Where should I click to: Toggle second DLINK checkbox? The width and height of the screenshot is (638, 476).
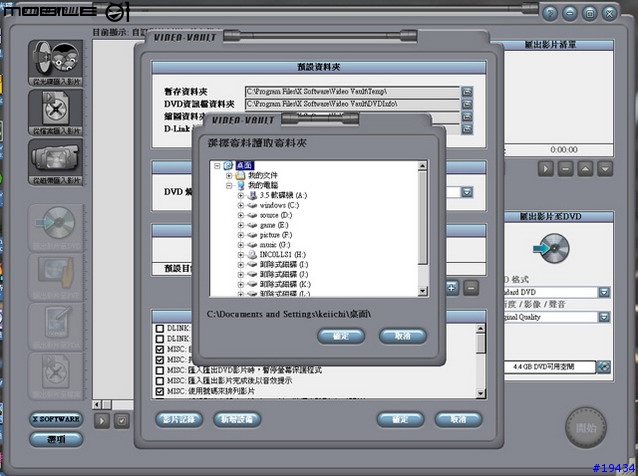pos(160,339)
